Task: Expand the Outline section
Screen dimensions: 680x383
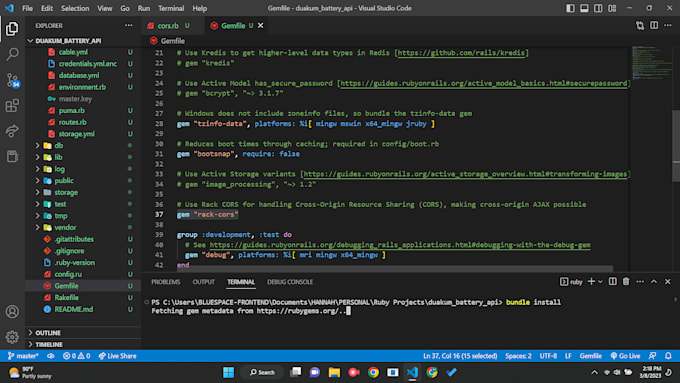Action: [x=48, y=333]
